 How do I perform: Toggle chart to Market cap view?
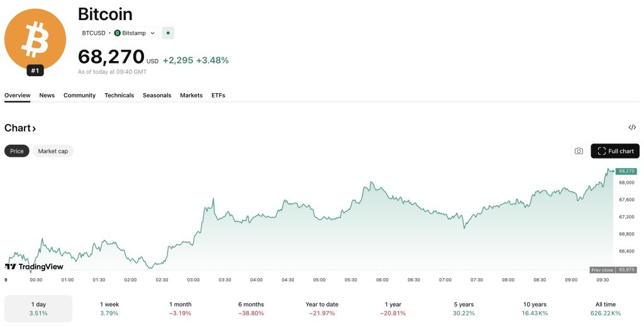[x=53, y=151]
